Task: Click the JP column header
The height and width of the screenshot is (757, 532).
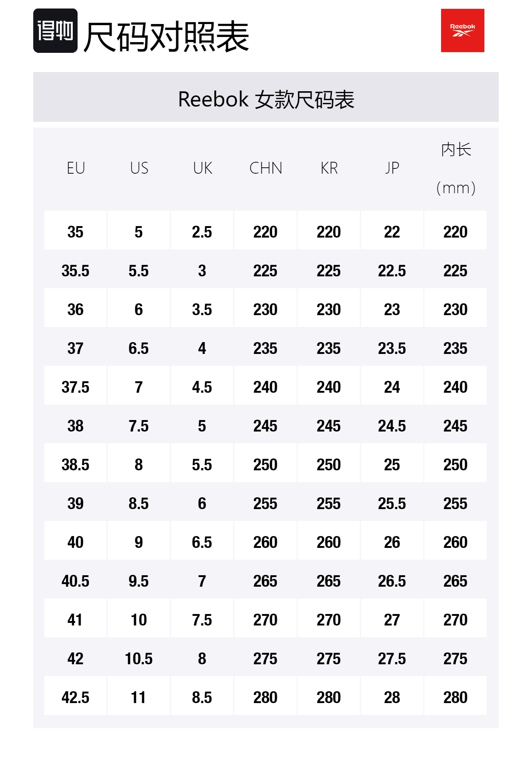Action: (x=392, y=168)
